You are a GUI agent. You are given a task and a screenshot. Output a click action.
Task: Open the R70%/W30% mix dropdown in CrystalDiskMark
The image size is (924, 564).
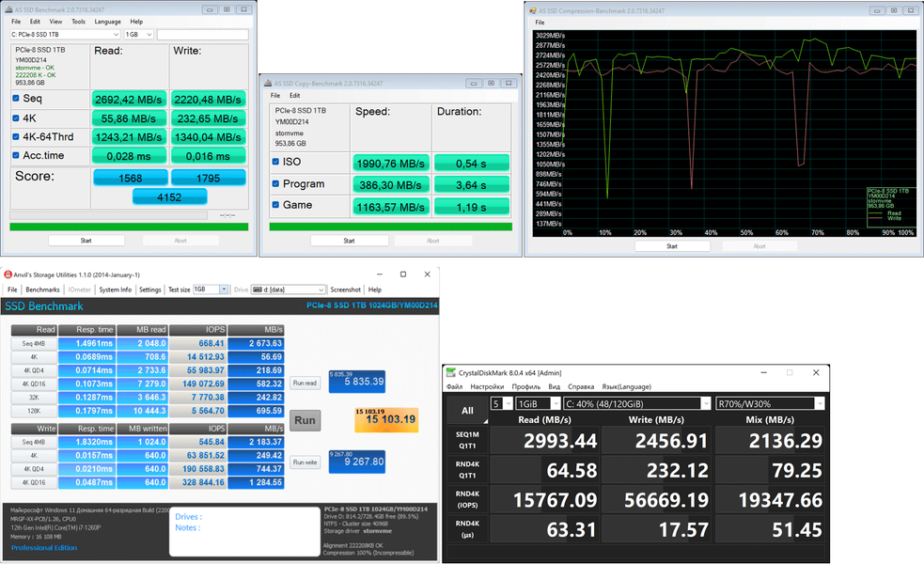769,403
